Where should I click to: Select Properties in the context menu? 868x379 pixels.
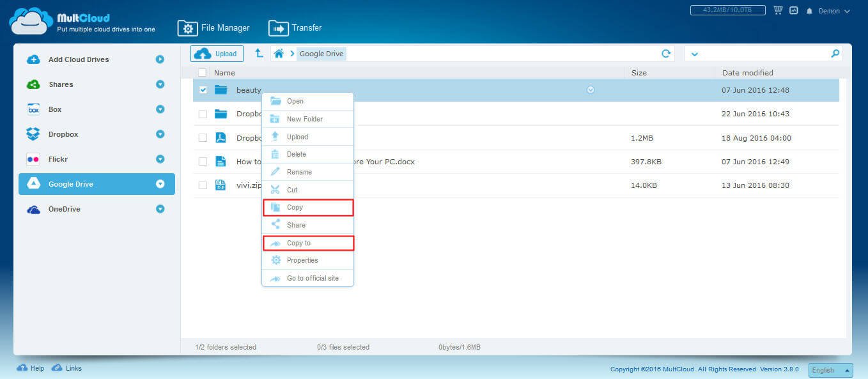(x=304, y=260)
